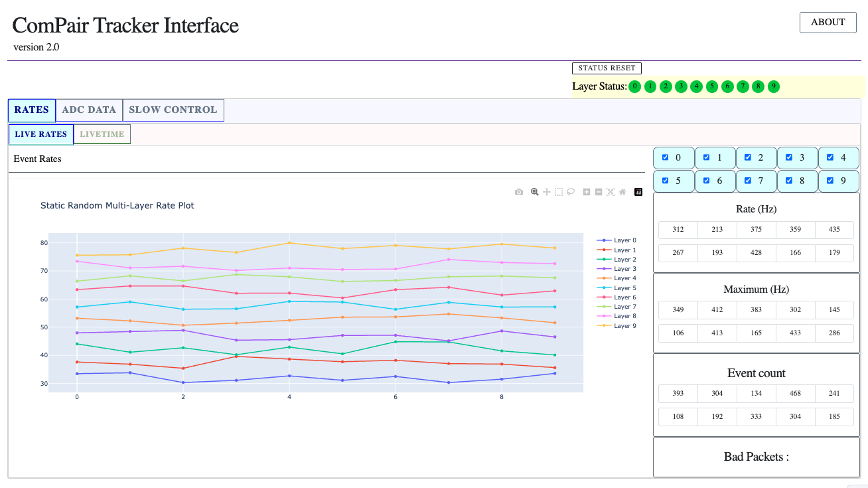
Task: Disable the layer 4 checkbox
Action: click(830, 157)
